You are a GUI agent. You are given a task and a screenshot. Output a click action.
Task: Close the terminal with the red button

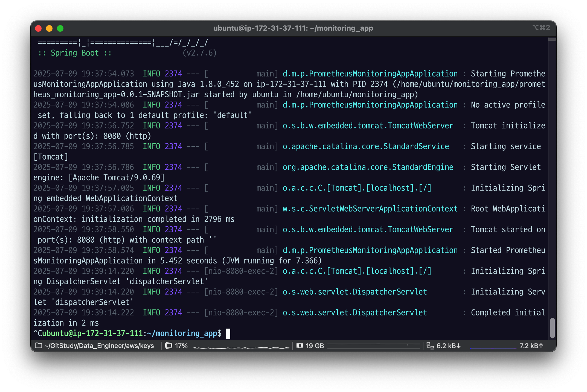38,28
